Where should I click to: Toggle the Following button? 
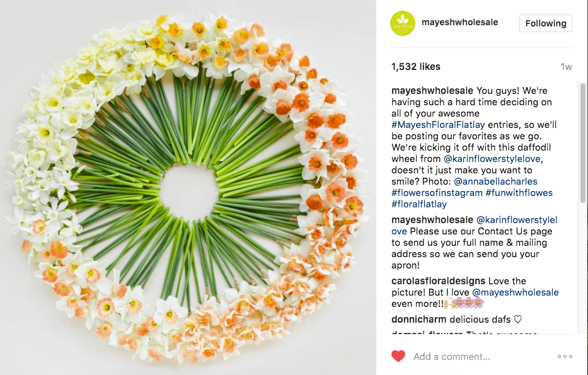coord(546,23)
